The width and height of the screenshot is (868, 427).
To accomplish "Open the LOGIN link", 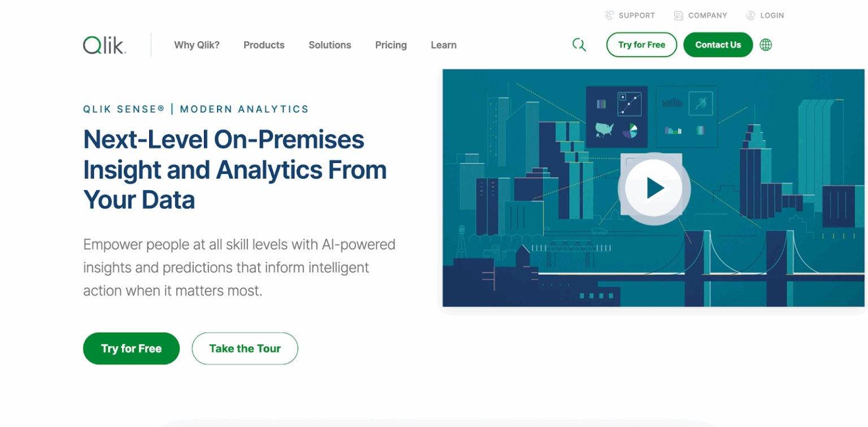I will point(772,16).
